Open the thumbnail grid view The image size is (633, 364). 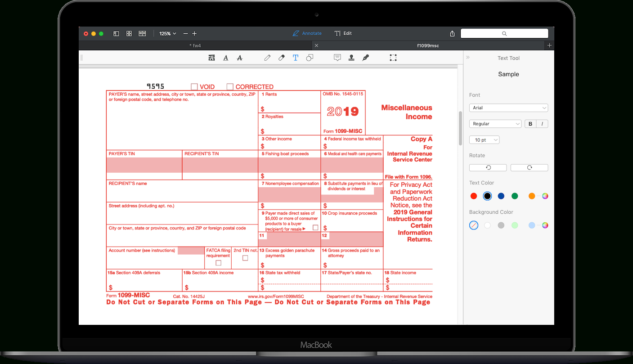129,34
